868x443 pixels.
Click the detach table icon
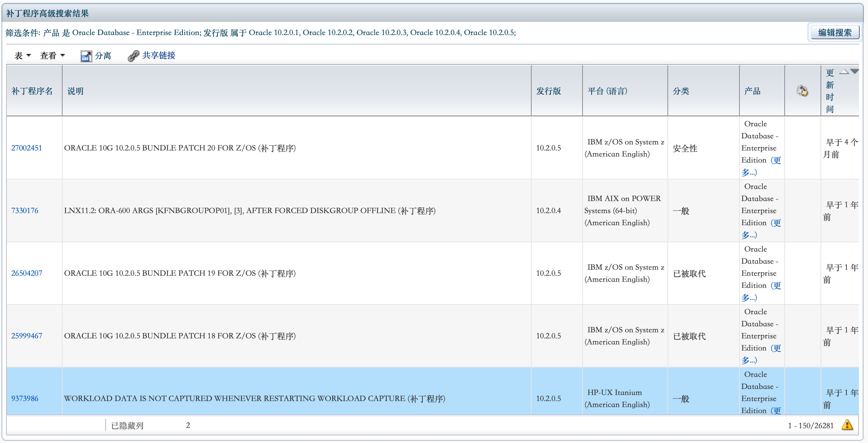86,56
